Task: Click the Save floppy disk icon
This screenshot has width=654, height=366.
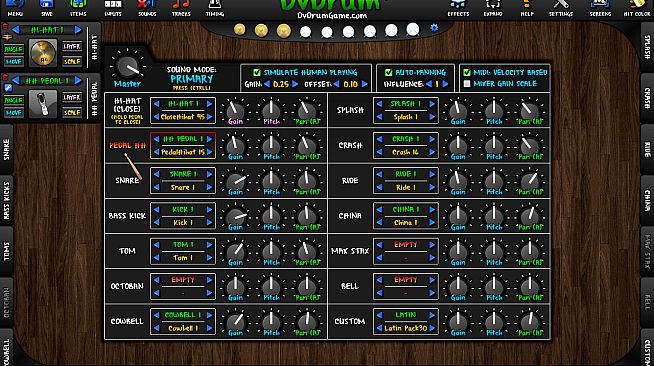Action: click(x=47, y=8)
